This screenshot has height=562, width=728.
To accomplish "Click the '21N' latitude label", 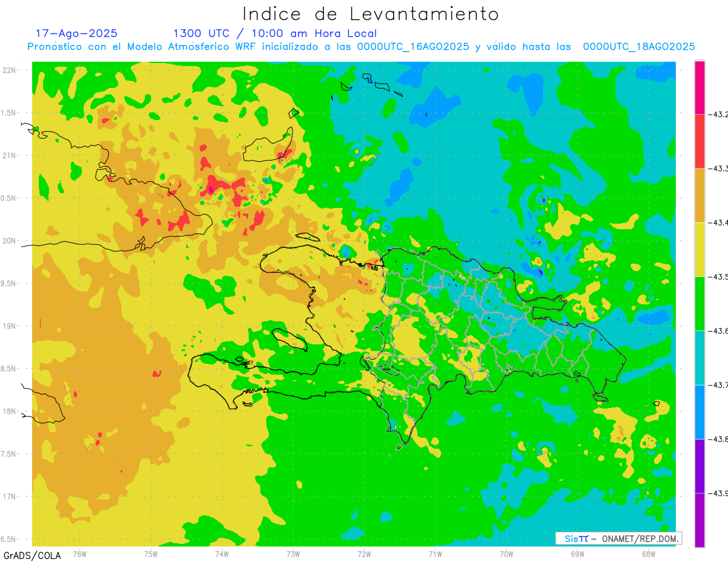I will (10, 155).
